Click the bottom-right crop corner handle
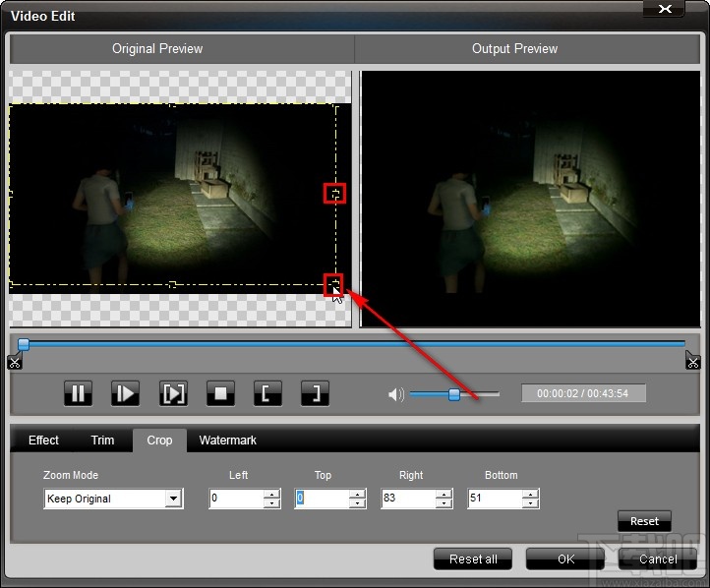Image resolution: width=710 pixels, height=588 pixels. click(334, 285)
